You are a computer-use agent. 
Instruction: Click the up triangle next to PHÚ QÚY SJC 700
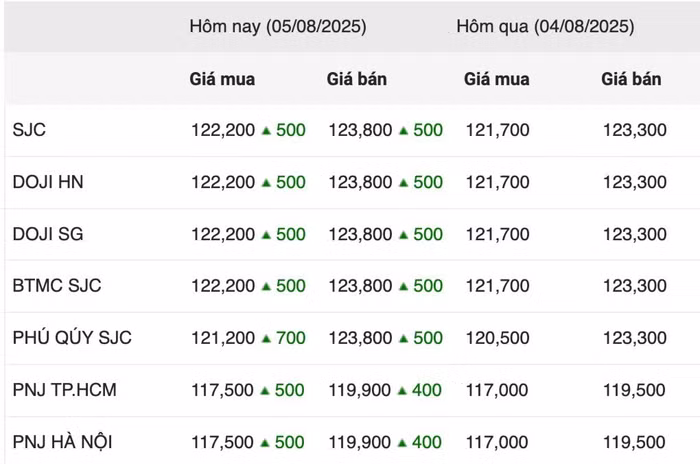(267, 339)
